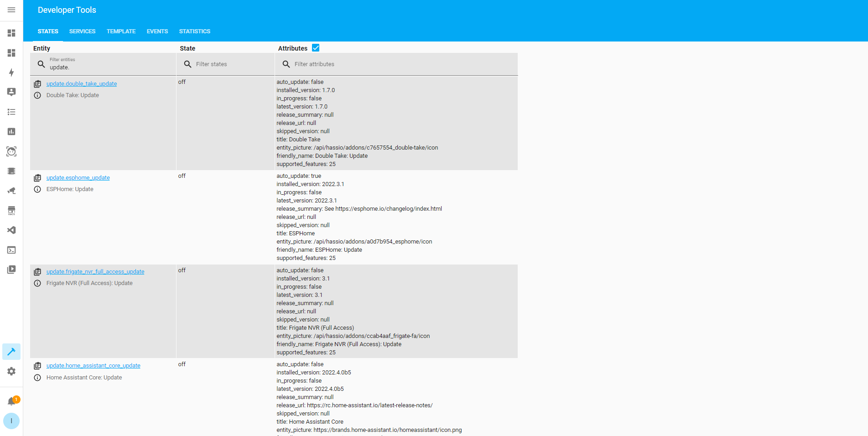This screenshot has width=868, height=436.
Task: Select the Double Take 'installed_version: 1.7.0' text
Action: [306, 90]
